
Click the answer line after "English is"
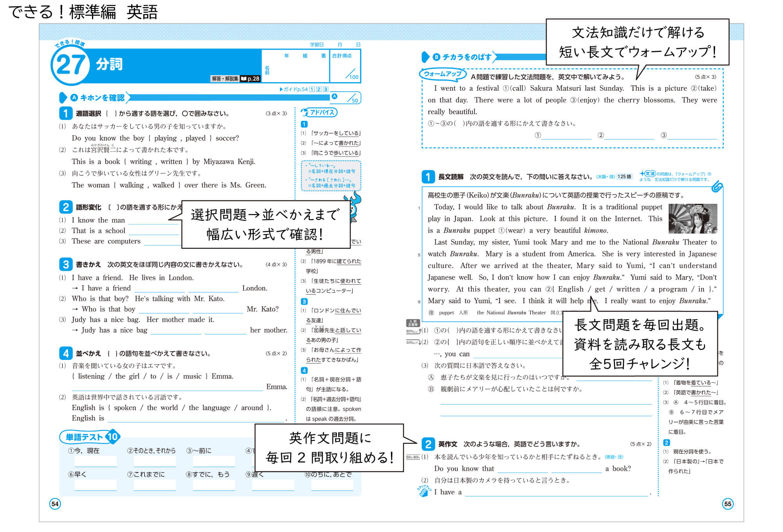(x=196, y=419)
